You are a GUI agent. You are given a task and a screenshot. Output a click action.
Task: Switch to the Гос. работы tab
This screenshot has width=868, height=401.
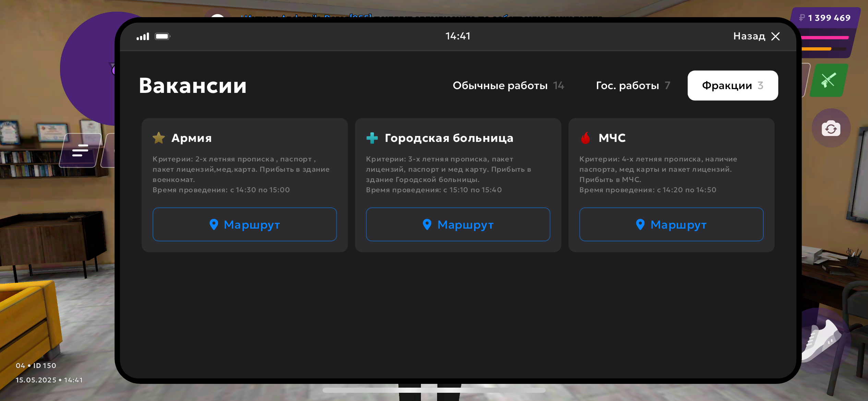point(633,86)
